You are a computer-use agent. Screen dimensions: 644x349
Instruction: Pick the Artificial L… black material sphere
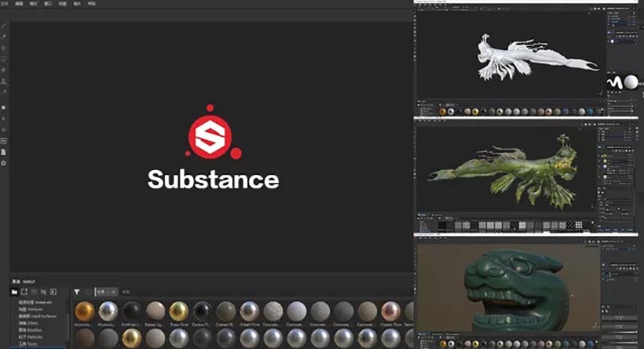pos(131,311)
